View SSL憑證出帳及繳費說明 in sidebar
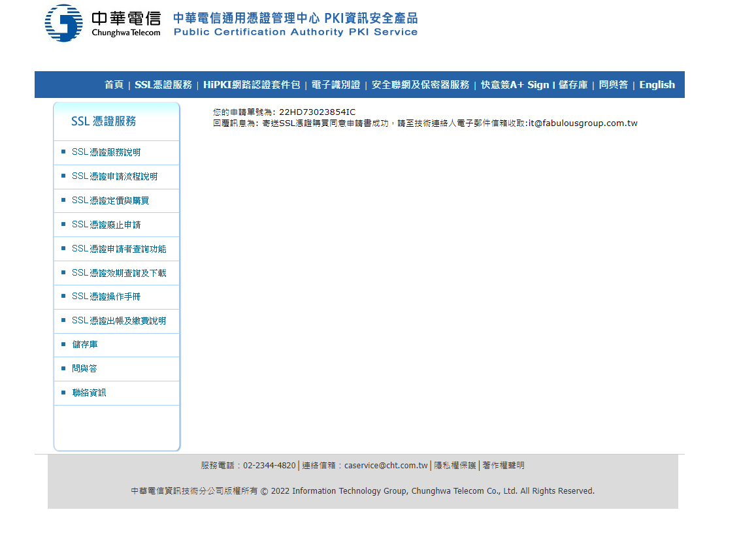 click(x=119, y=321)
